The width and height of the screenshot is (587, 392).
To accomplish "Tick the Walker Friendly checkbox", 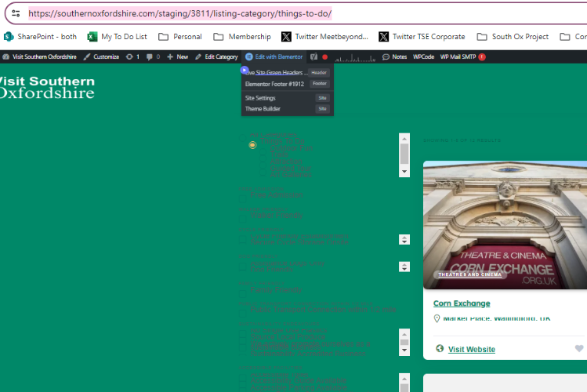I will [243, 217].
